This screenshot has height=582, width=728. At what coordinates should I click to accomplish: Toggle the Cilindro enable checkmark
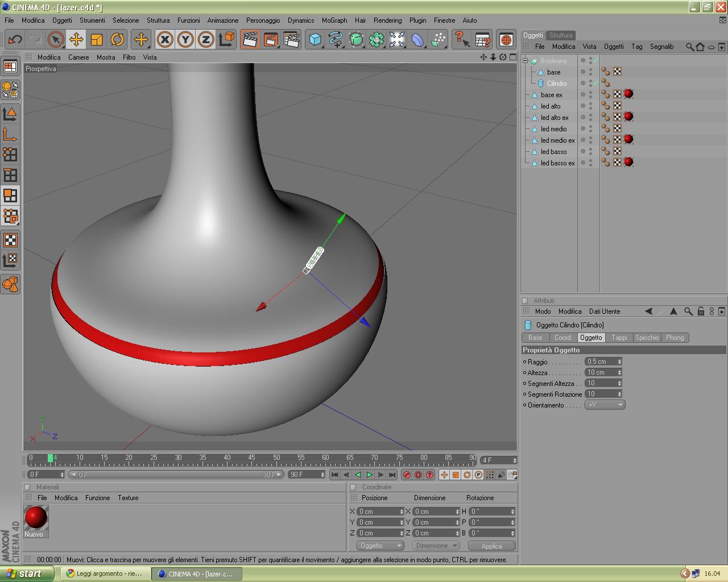click(595, 84)
